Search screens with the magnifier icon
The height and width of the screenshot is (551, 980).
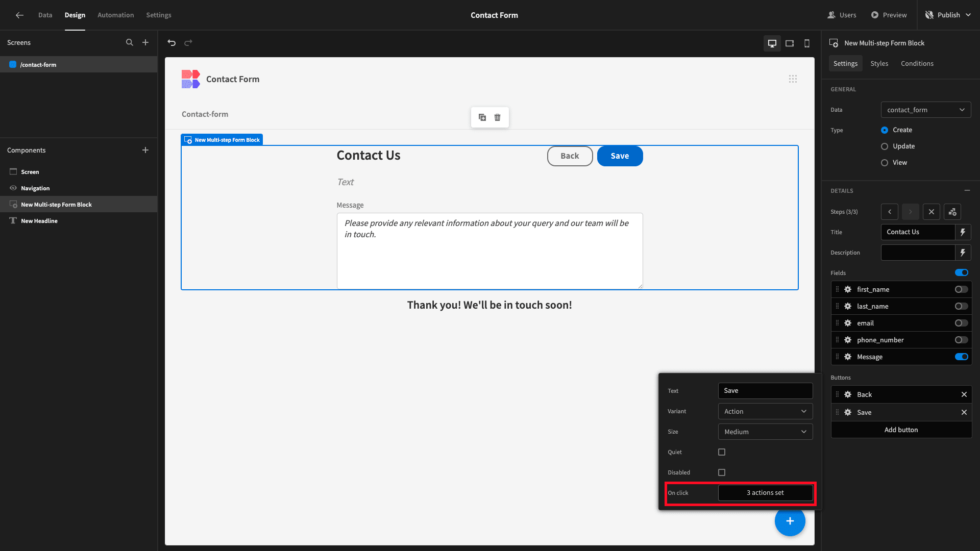(130, 43)
